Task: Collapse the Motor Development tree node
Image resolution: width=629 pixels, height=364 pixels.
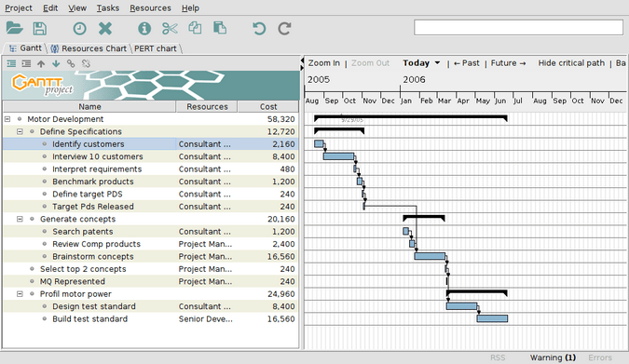Action: pyautogui.click(x=7, y=119)
